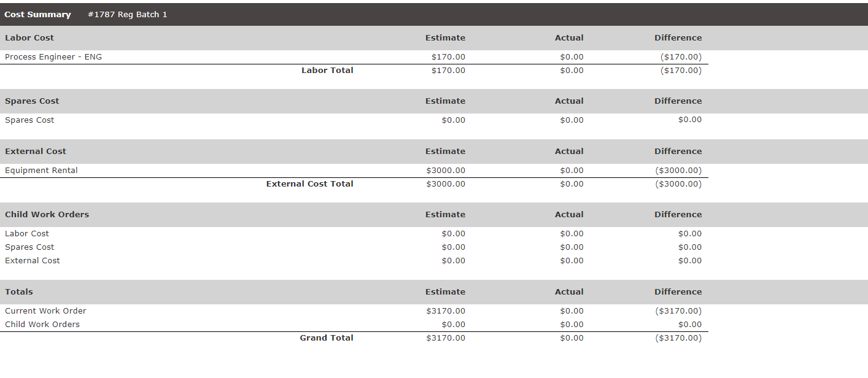Select the Cost Summary title
Image resolution: width=868 pixels, height=378 pixels.
point(37,14)
